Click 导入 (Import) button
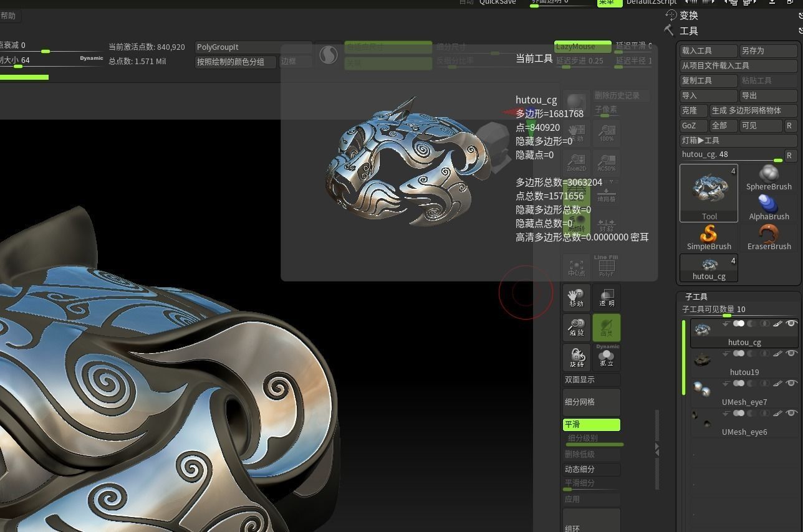Image resolution: width=803 pixels, height=532 pixels. coord(709,95)
